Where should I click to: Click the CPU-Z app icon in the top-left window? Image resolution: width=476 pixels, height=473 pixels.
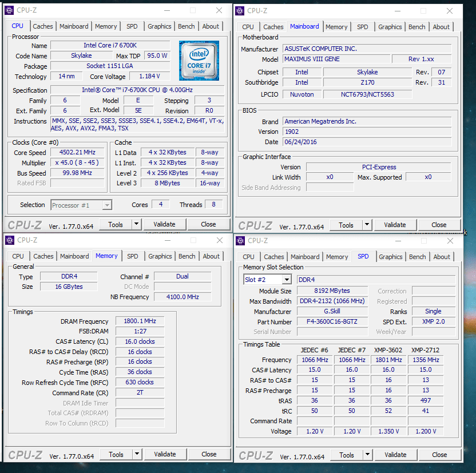click(x=9, y=10)
